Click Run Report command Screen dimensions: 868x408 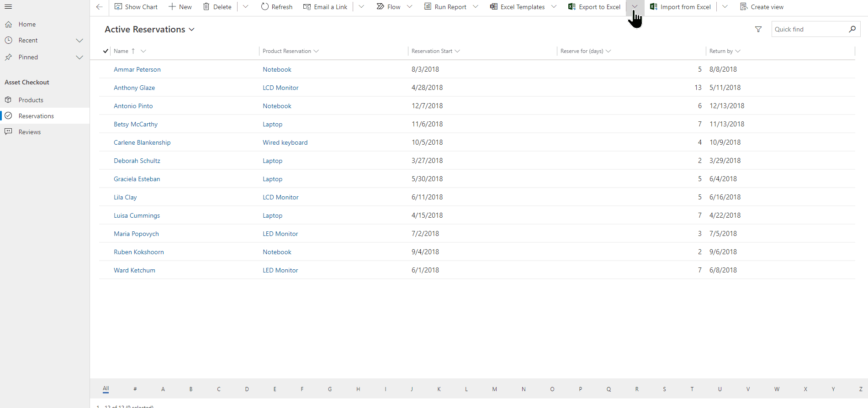[445, 7]
